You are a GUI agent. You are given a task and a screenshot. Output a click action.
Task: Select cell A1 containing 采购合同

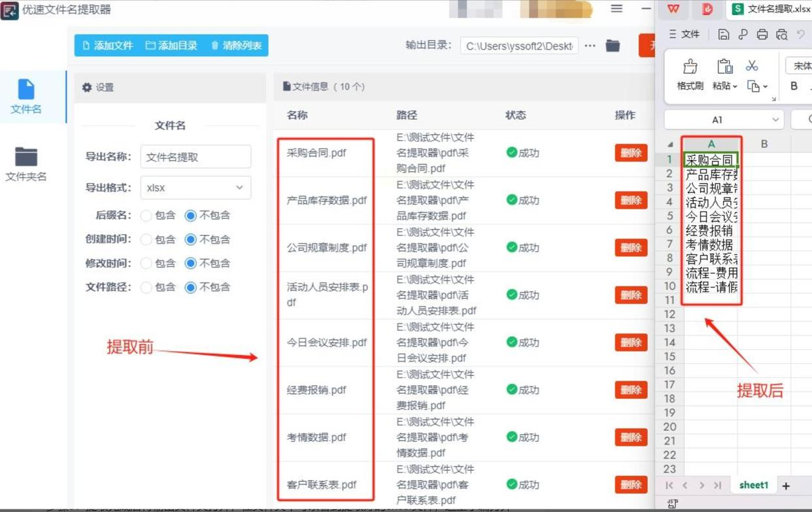[711, 160]
